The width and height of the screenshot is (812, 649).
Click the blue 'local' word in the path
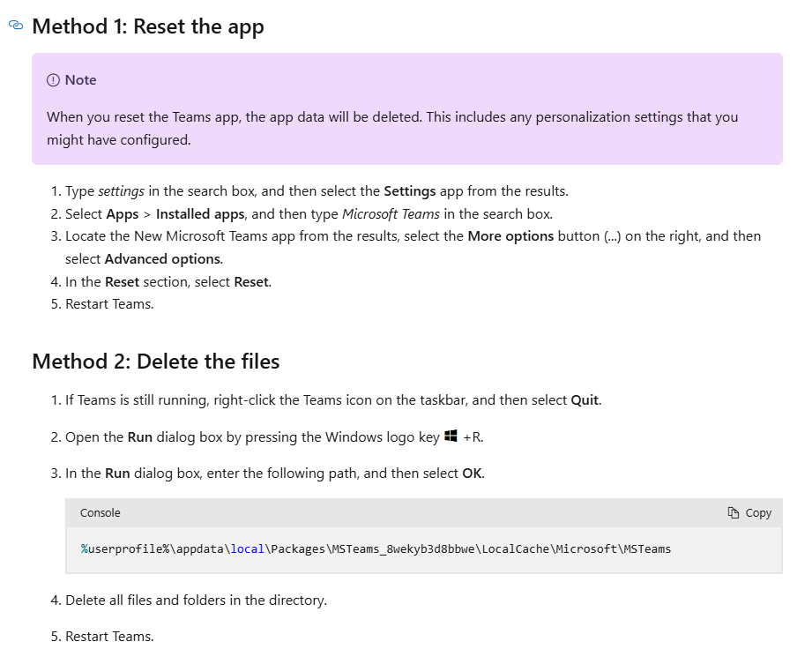tap(247, 549)
